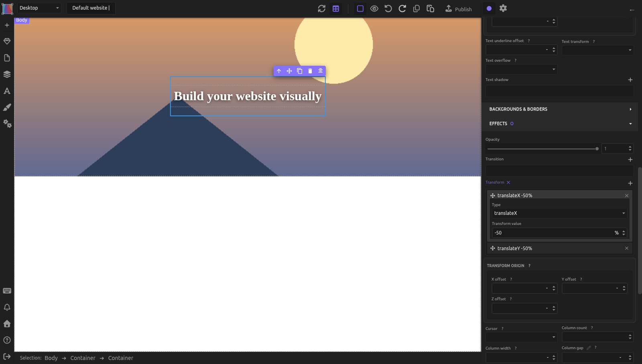642x364 pixels.
Task: Toggle element outlines square icon
Action: tap(360, 8)
